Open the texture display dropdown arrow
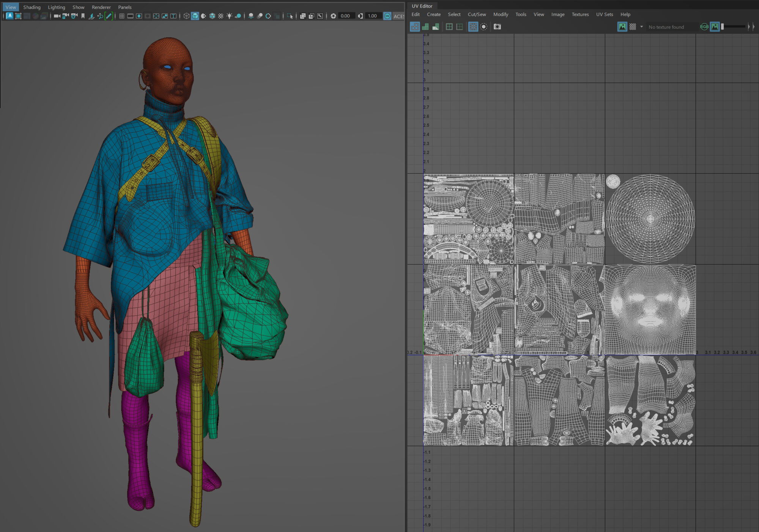 [641, 27]
